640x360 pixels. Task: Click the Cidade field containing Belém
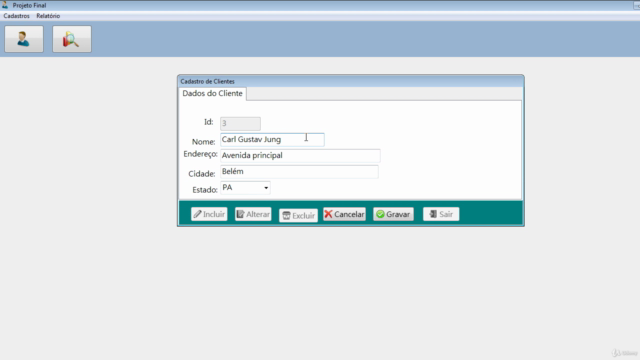[299, 171]
